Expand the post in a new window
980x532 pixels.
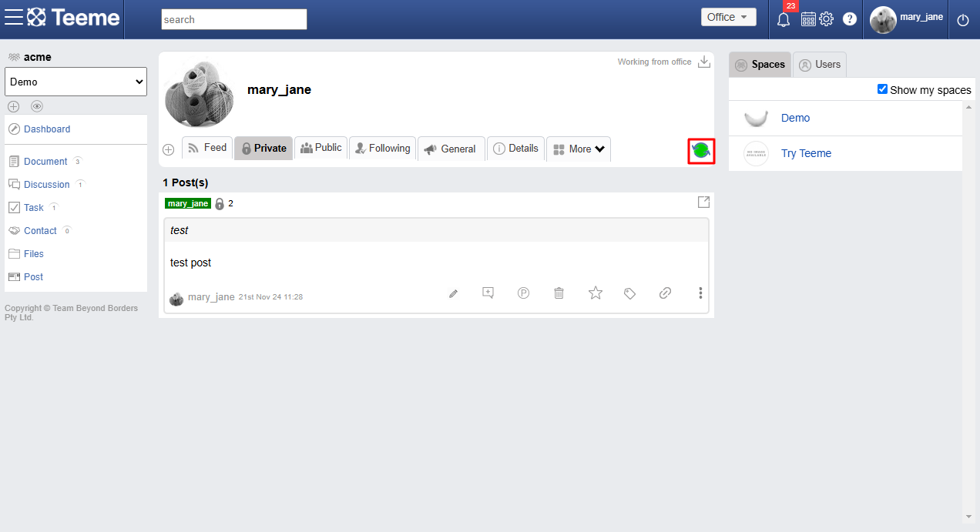point(703,202)
